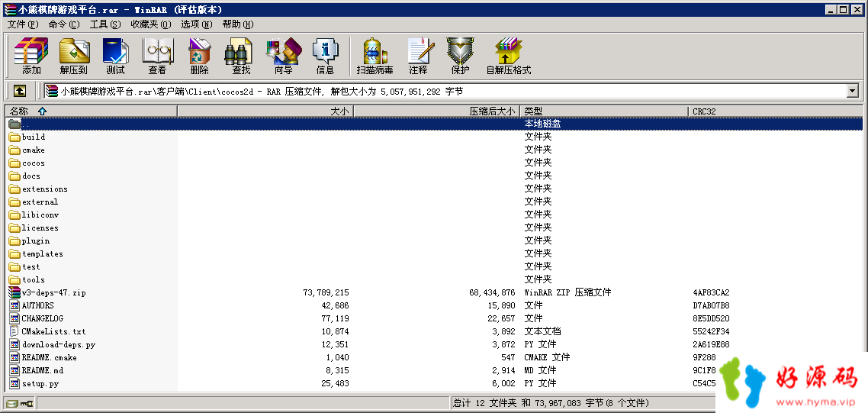Select the CHANGELOG file name

point(43,319)
